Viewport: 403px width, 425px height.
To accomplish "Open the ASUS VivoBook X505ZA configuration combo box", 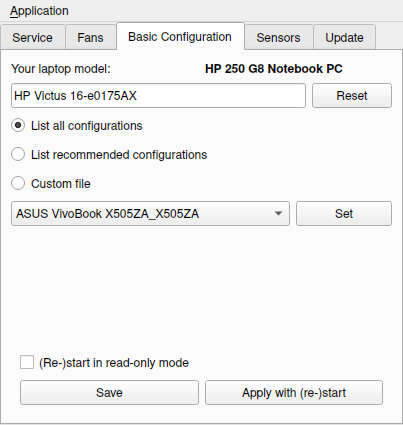I will pos(150,213).
